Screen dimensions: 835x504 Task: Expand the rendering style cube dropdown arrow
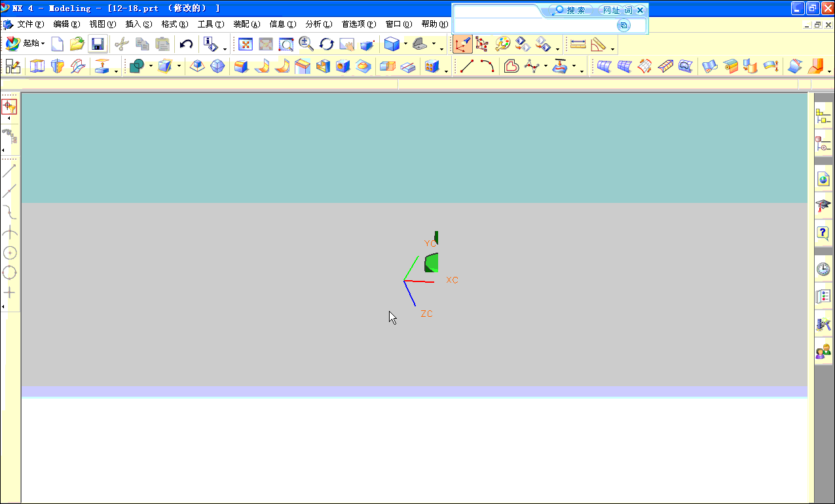coord(406,44)
